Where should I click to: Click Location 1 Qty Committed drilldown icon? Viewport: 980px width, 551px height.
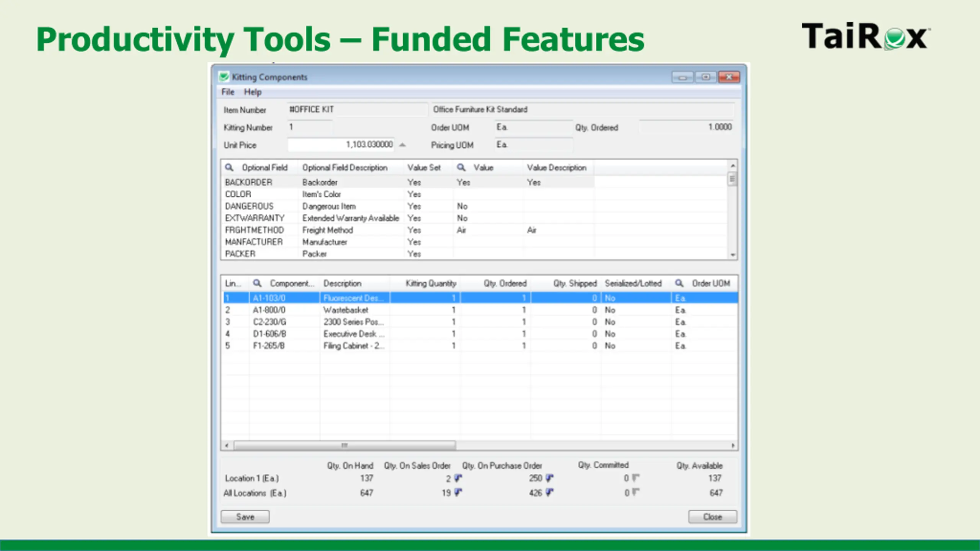(x=636, y=478)
